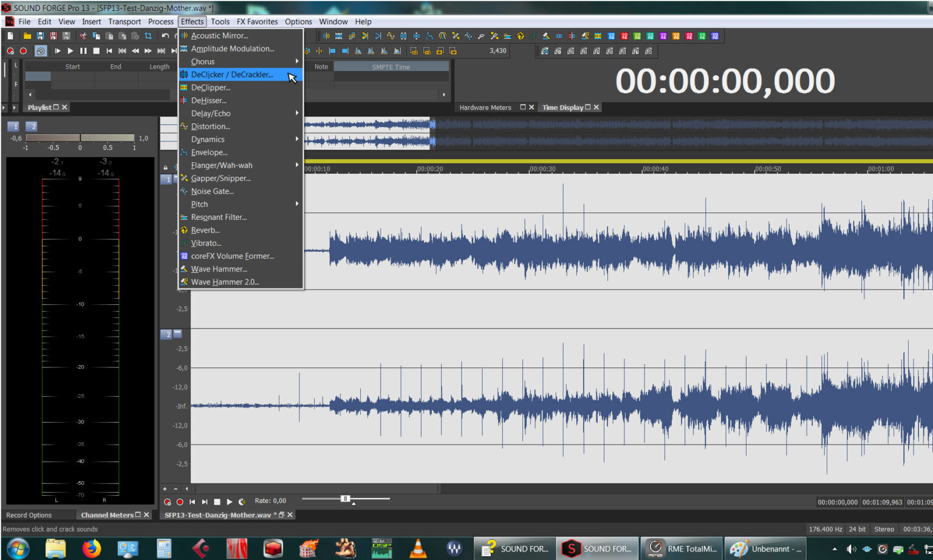Expand the Pitch submenu
This screenshot has width=933, height=560.
[x=241, y=204]
